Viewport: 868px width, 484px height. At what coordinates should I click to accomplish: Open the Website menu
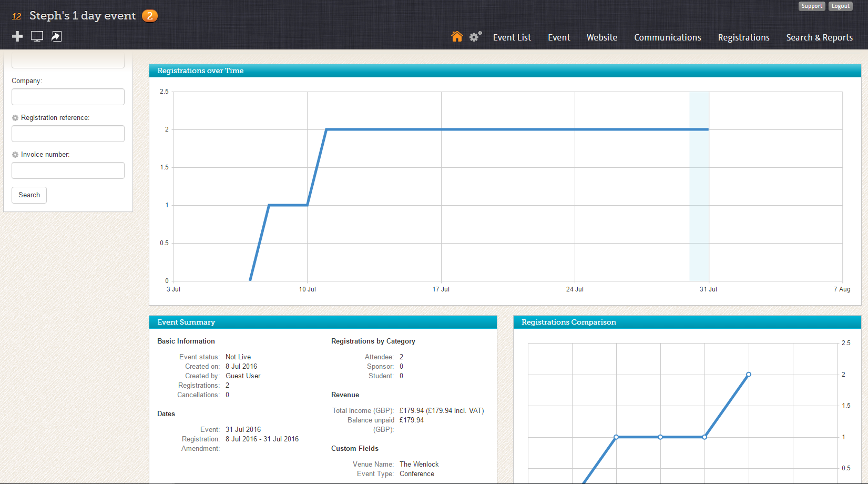click(602, 37)
